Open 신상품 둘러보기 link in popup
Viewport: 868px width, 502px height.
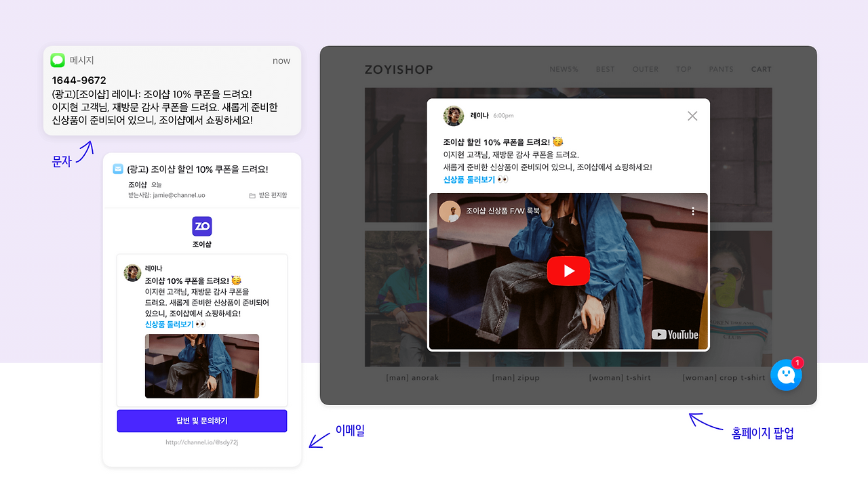pyautogui.click(x=469, y=180)
